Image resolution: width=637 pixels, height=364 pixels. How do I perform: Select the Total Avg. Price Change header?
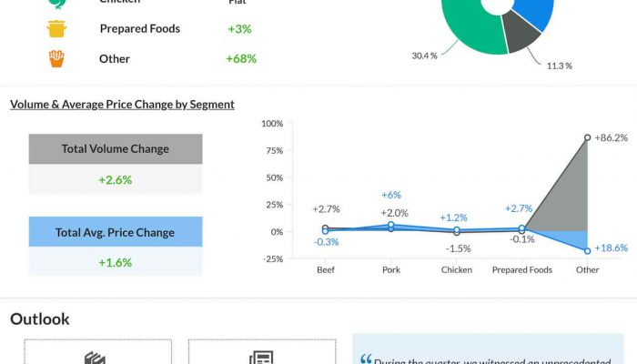[x=116, y=232]
